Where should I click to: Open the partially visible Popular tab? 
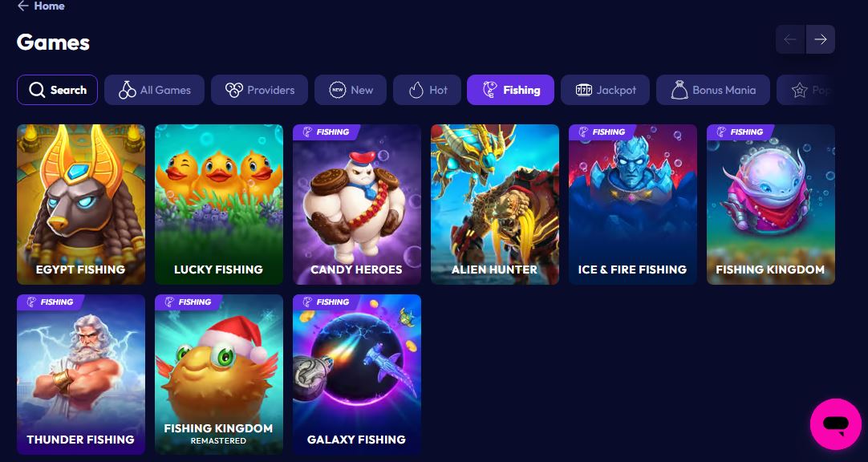point(805,90)
